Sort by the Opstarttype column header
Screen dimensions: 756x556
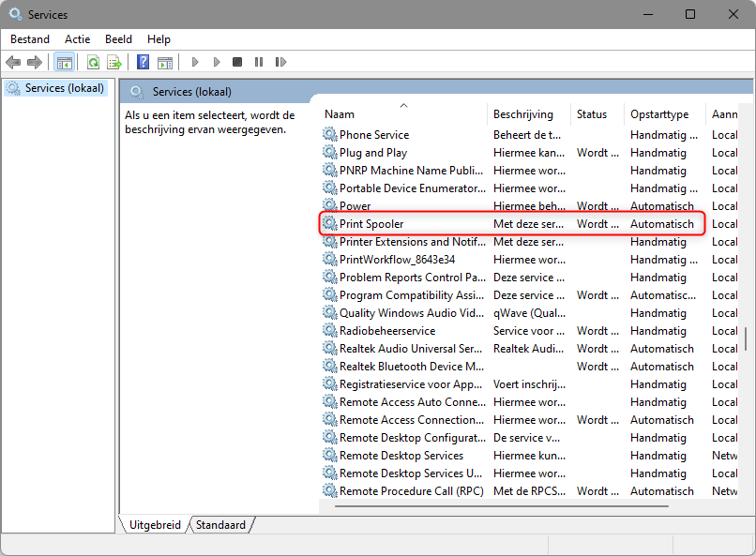pos(659,114)
